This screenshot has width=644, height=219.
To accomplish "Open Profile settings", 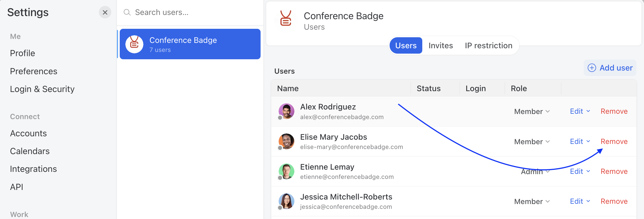I will pyautogui.click(x=23, y=53).
